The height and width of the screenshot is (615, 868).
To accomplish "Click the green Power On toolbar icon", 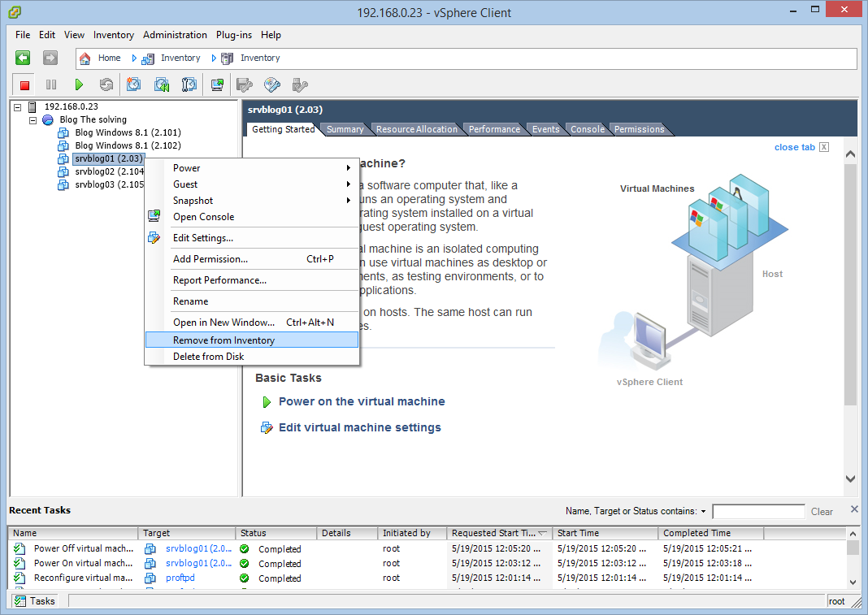I will pyautogui.click(x=79, y=84).
